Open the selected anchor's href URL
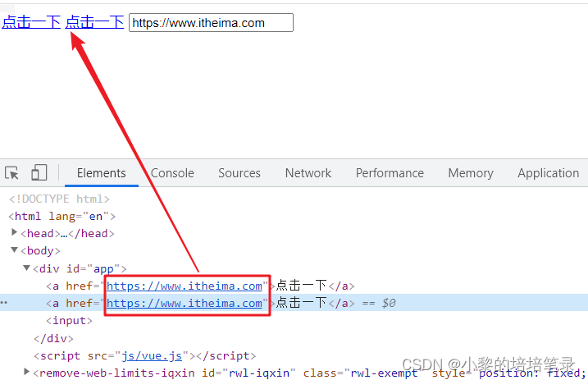 coord(185,303)
